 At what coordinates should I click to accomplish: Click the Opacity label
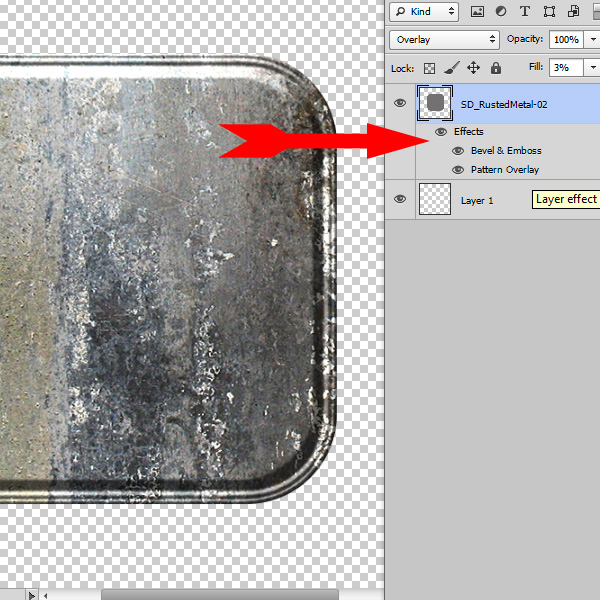tap(525, 39)
